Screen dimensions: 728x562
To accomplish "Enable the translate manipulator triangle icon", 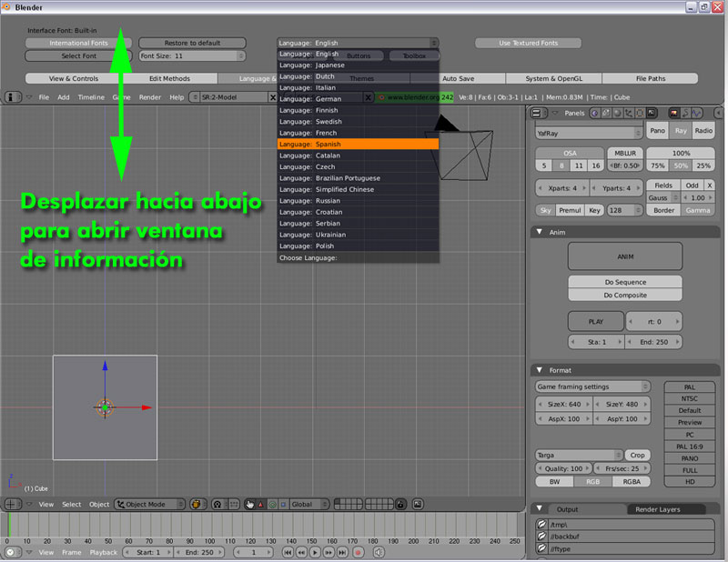I will click(x=261, y=504).
